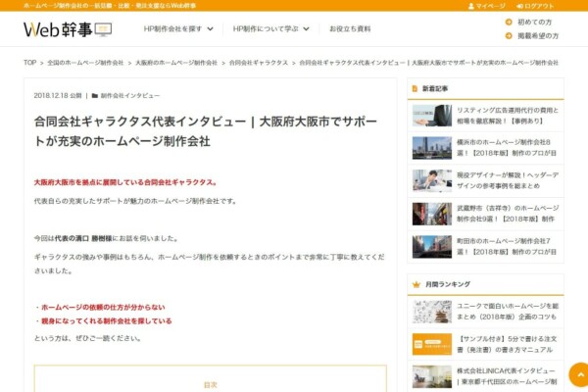Open リスティング広告運用代行 article thumbnail
Image resolution: width=588 pixels, height=392 pixels.
432,116
